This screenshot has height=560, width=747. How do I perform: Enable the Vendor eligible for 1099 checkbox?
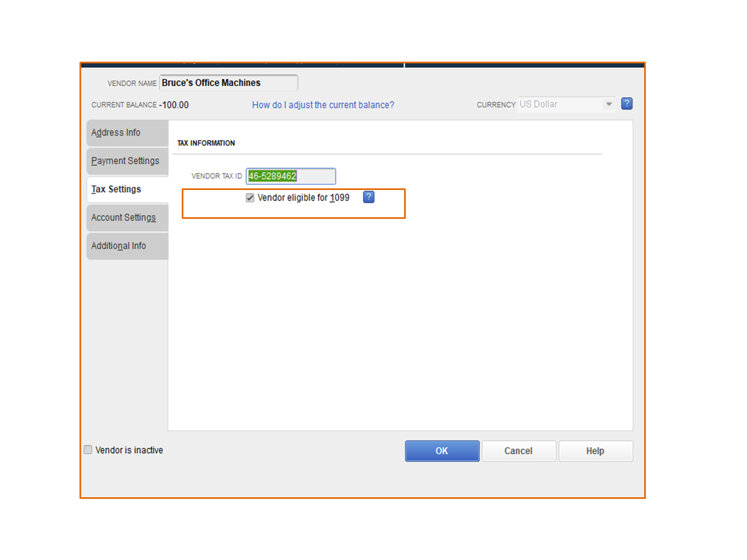point(250,197)
